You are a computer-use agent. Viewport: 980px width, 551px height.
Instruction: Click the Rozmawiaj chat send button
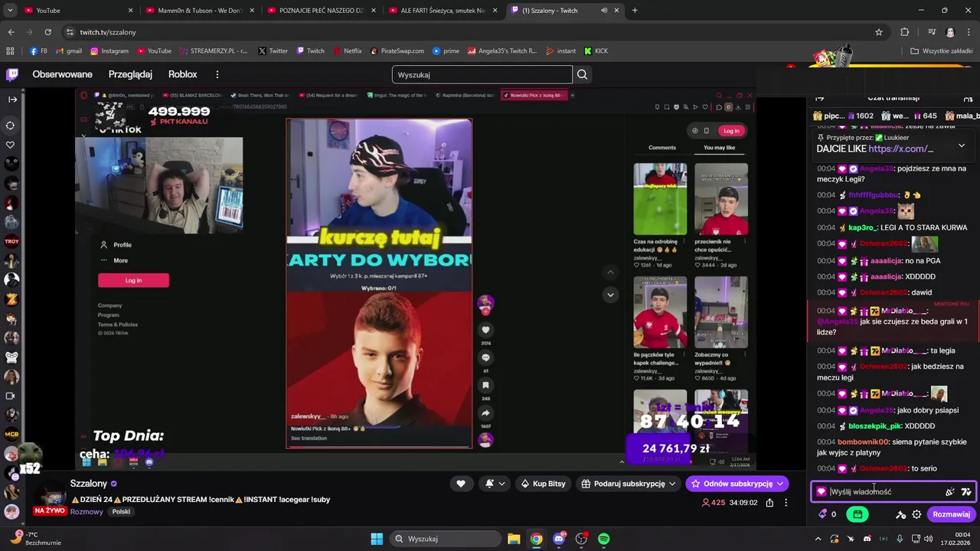952,514
